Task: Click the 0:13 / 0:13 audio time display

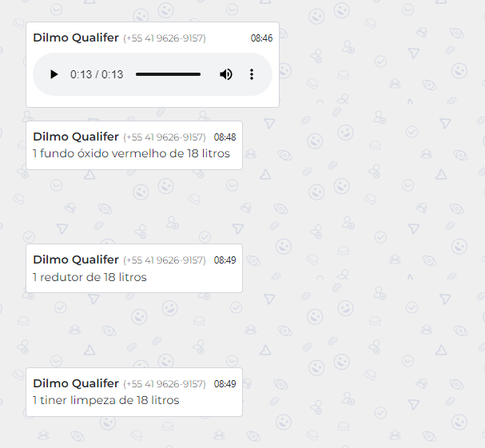Action: (97, 74)
